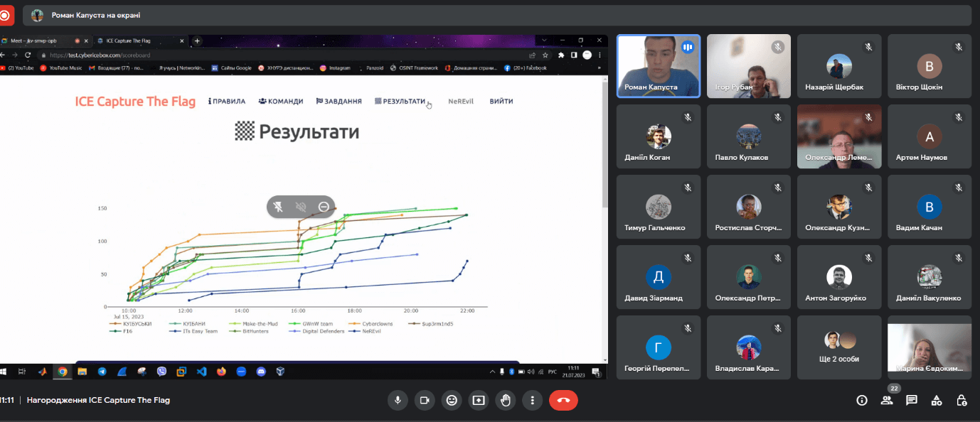Open the chat with everyone panel
Screen dimensions: 980x422
point(912,400)
